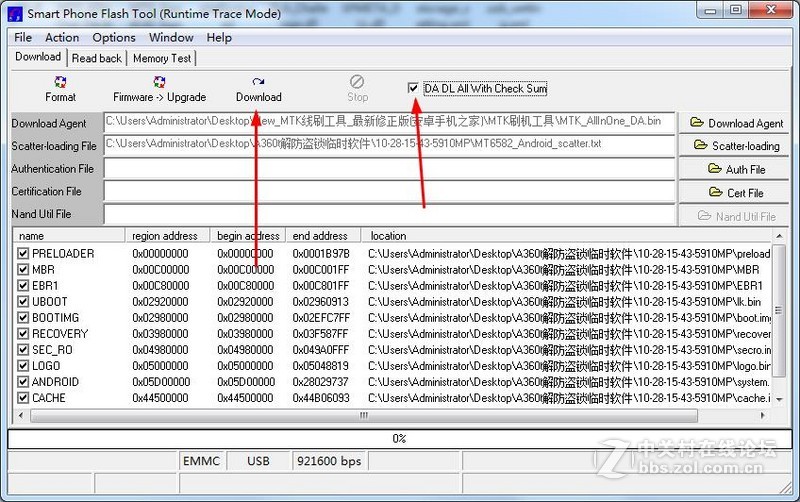Click the Nand Util File browse button
This screenshot has width=800, height=502.
pyautogui.click(x=734, y=216)
